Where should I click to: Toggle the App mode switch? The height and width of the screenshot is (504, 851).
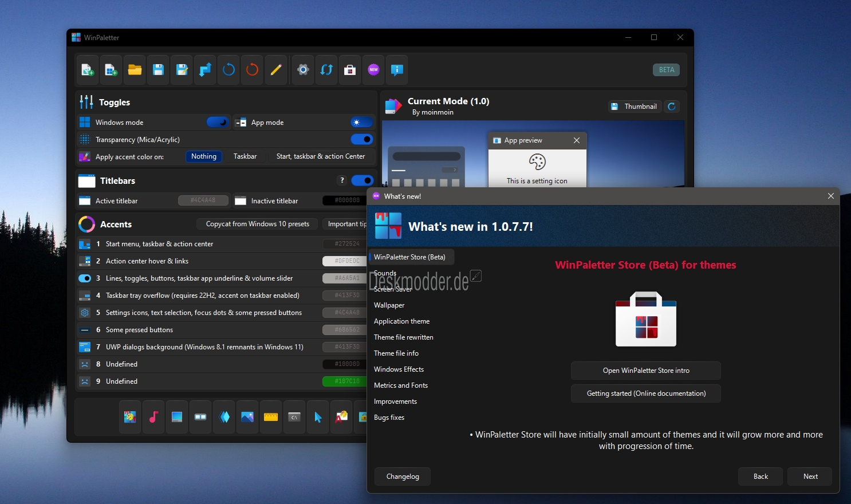coord(362,122)
